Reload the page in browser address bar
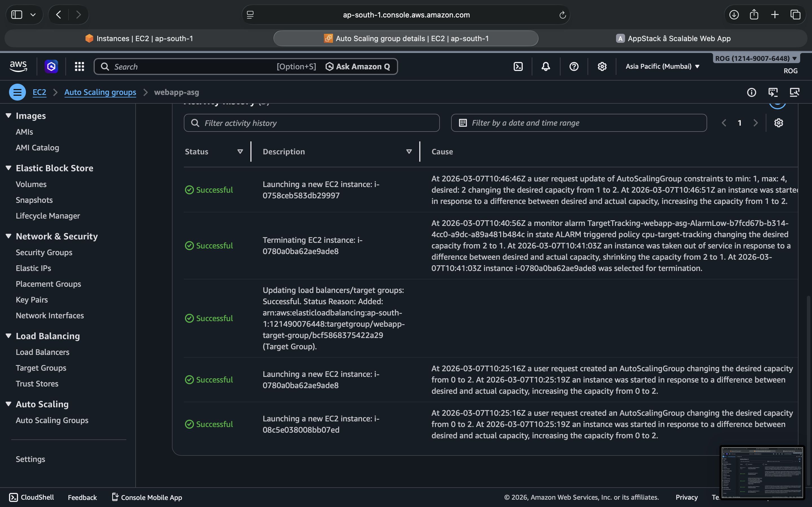This screenshot has width=812, height=507. click(562, 15)
